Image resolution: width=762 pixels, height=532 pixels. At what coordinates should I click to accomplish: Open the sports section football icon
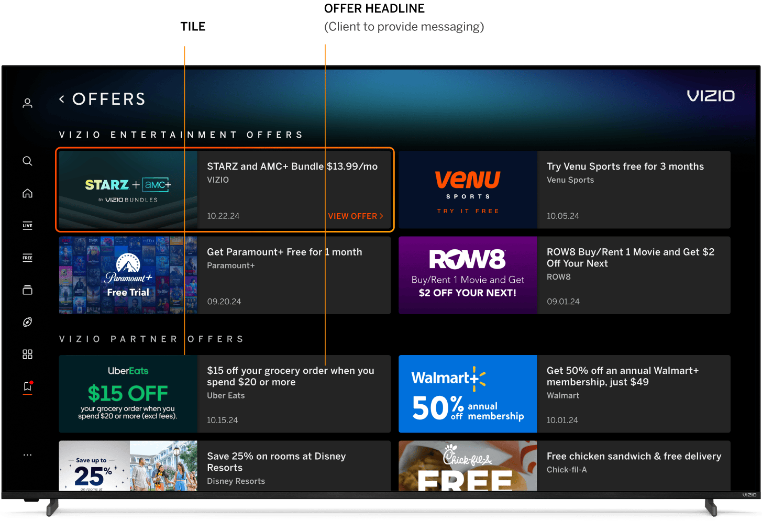click(27, 322)
